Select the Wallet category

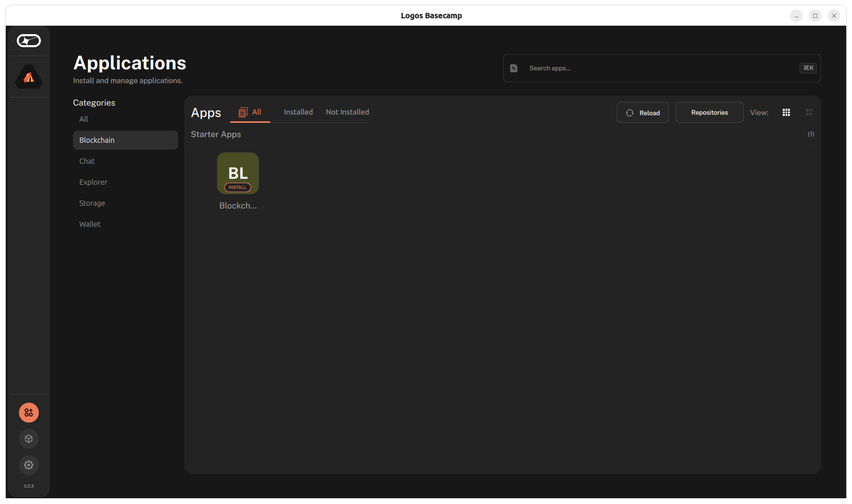126,224
